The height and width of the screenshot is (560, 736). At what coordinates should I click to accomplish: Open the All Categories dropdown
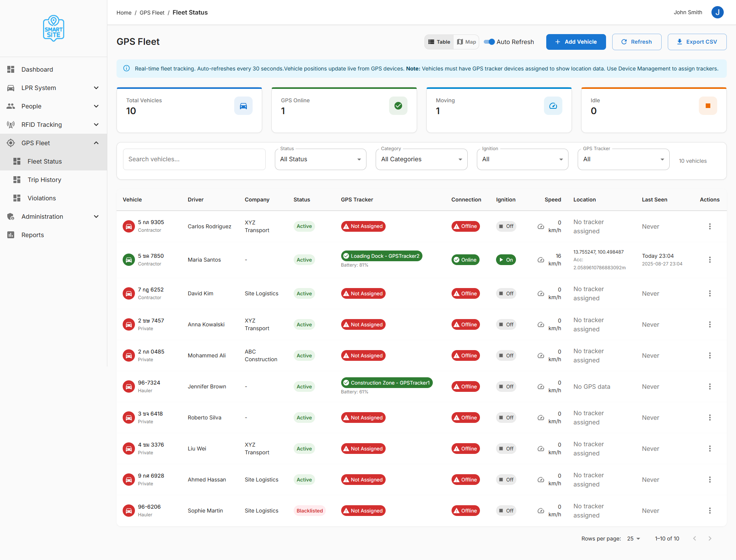[x=421, y=159]
